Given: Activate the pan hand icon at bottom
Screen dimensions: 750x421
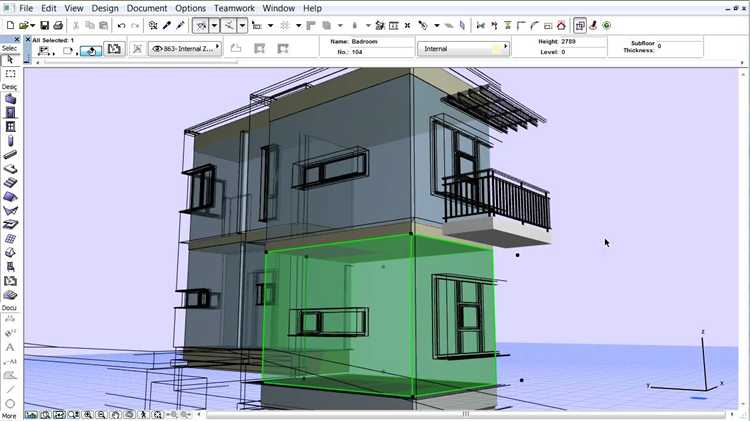Looking at the screenshot, I should coord(115,415).
